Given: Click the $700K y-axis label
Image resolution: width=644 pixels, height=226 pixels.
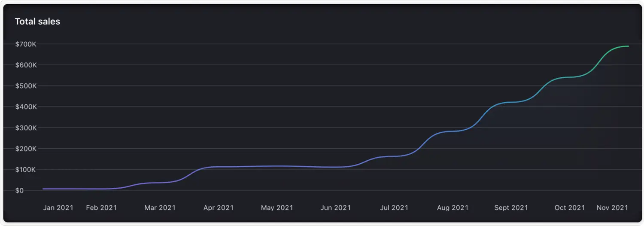Looking at the screenshot, I should pos(25,44).
